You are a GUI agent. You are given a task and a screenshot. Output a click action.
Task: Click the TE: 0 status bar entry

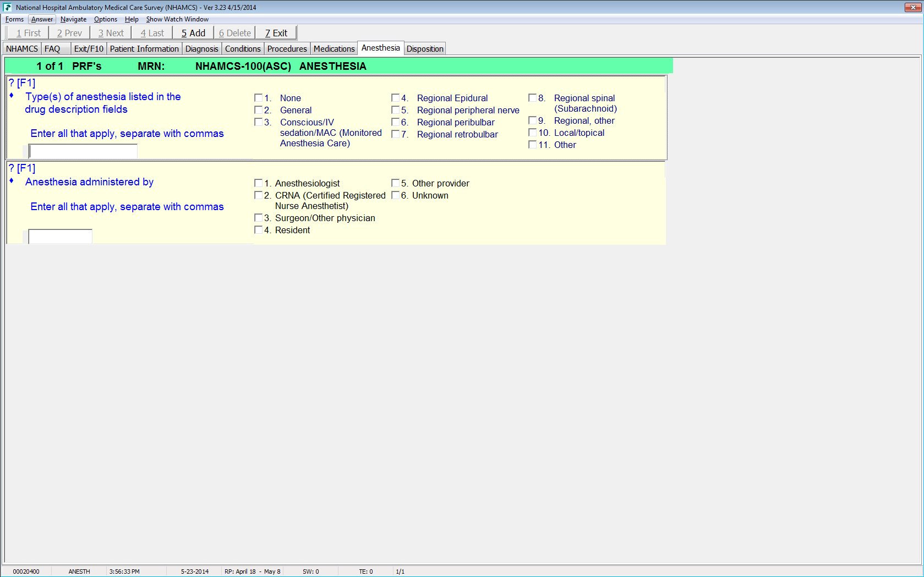(366, 571)
